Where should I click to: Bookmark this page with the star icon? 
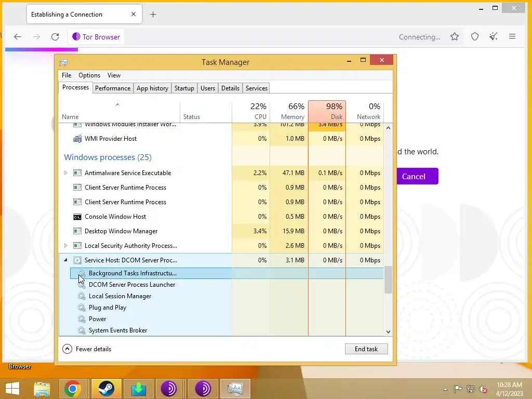pyautogui.click(x=455, y=37)
